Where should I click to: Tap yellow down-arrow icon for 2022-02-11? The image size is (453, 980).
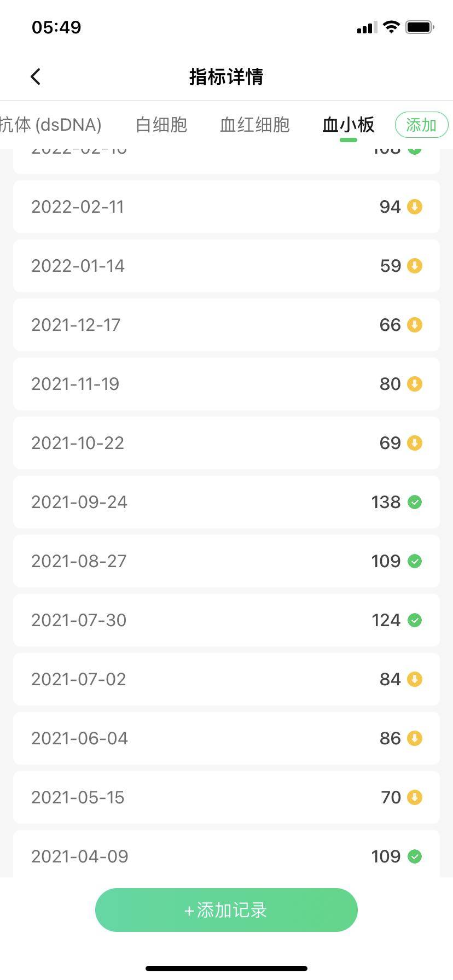coord(415,207)
